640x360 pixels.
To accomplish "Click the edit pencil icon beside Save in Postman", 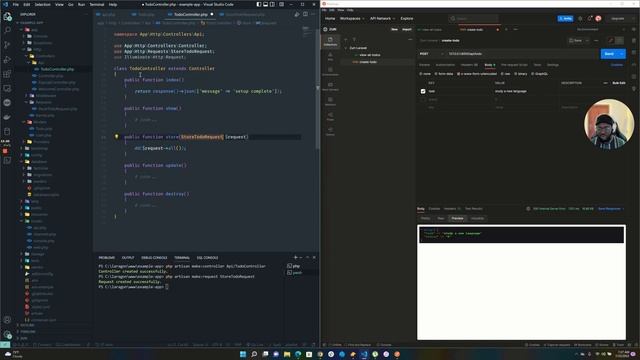I will (x=611, y=40).
